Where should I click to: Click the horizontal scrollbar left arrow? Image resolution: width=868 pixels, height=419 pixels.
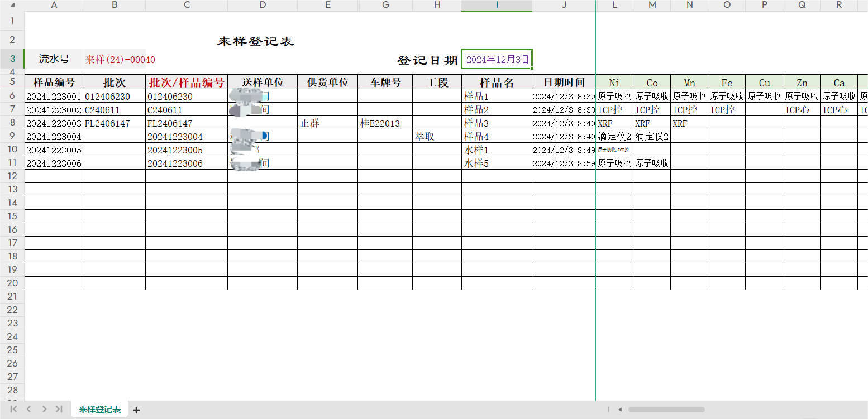(x=619, y=410)
